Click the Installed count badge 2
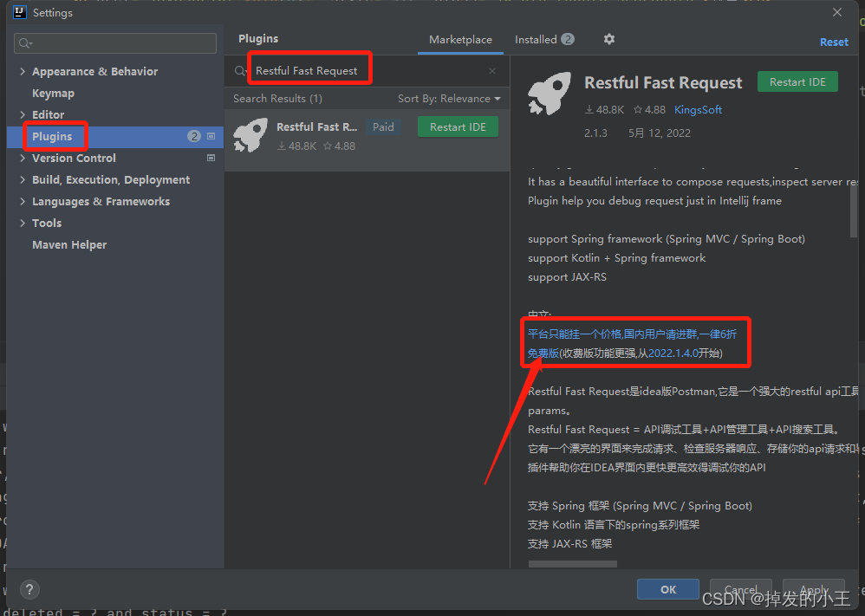865x616 pixels. coord(568,39)
